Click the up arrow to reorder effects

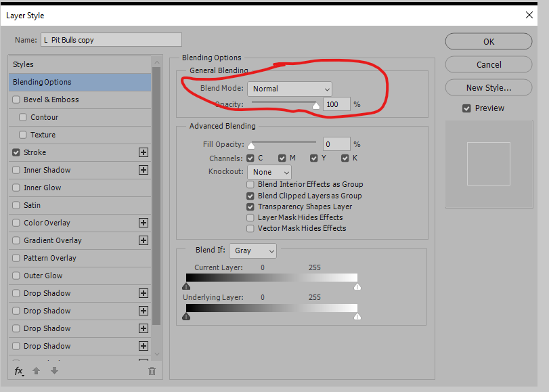click(x=37, y=371)
